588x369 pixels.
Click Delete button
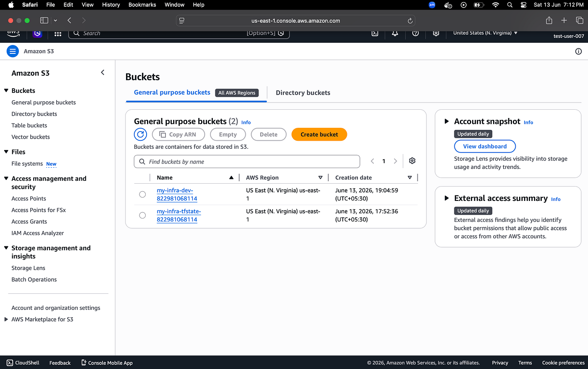(x=268, y=134)
